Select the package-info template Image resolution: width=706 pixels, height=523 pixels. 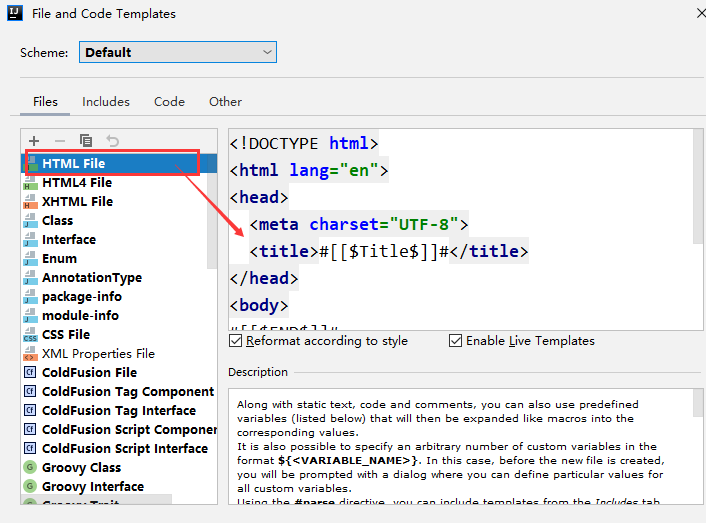point(119,297)
